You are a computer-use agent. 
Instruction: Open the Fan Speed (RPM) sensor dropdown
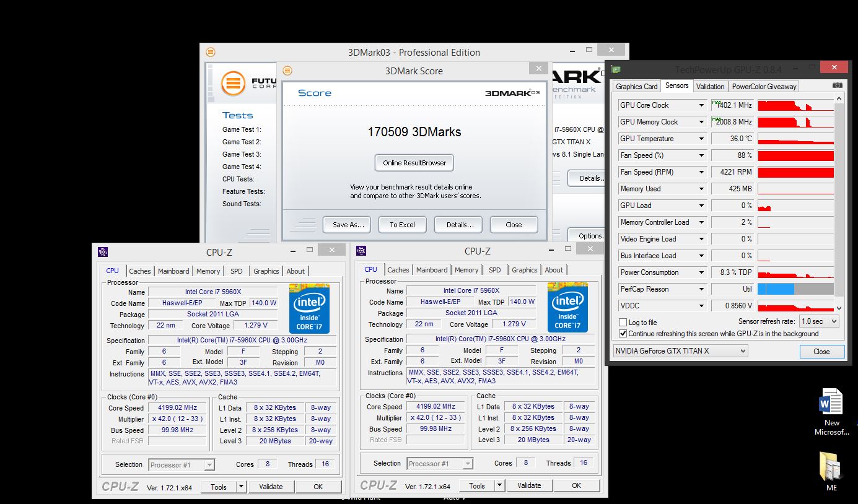coord(701,172)
